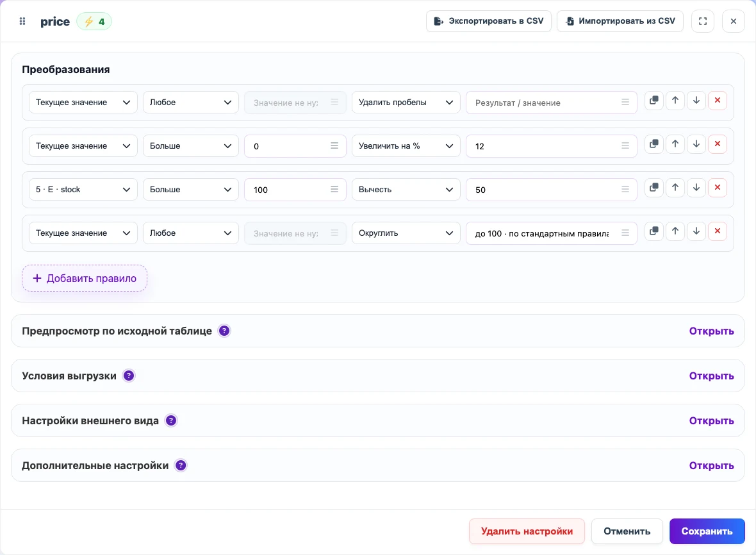Click the lightning badge showing 4

click(95, 22)
